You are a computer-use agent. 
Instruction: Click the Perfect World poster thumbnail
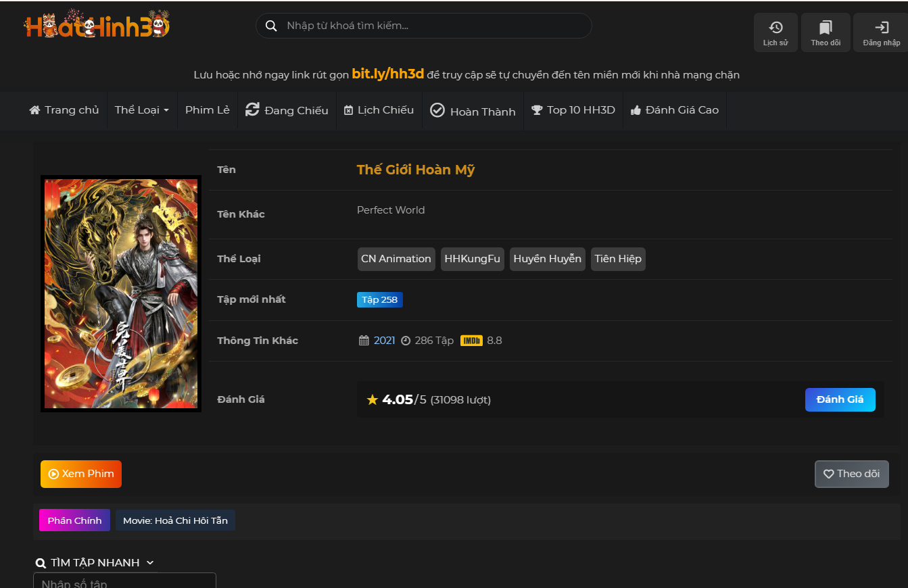pyautogui.click(x=121, y=293)
